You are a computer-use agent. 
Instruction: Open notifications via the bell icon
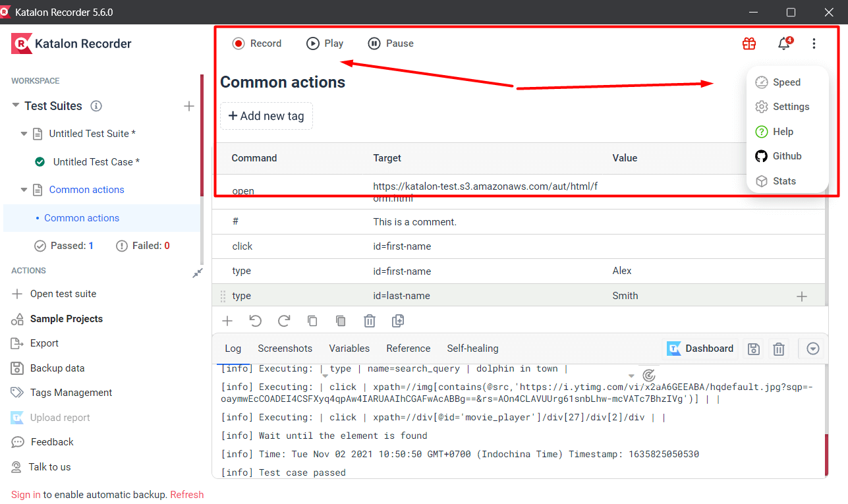coord(783,43)
